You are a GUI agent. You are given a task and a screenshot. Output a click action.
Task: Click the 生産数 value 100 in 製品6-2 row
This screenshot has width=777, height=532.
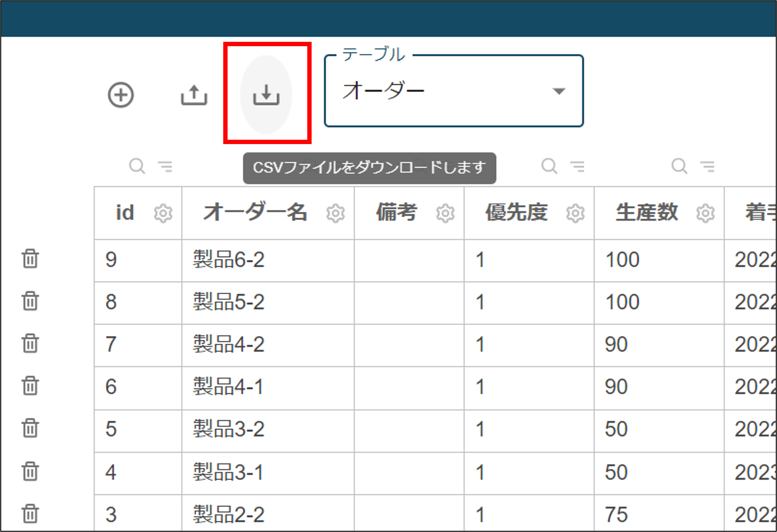coord(659,260)
